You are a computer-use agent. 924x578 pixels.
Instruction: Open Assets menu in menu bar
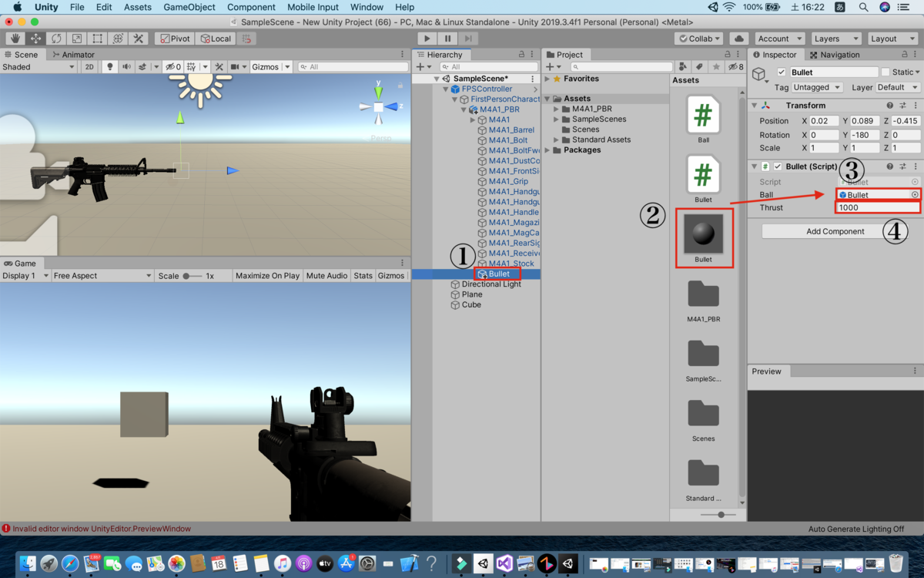(x=138, y=7)
